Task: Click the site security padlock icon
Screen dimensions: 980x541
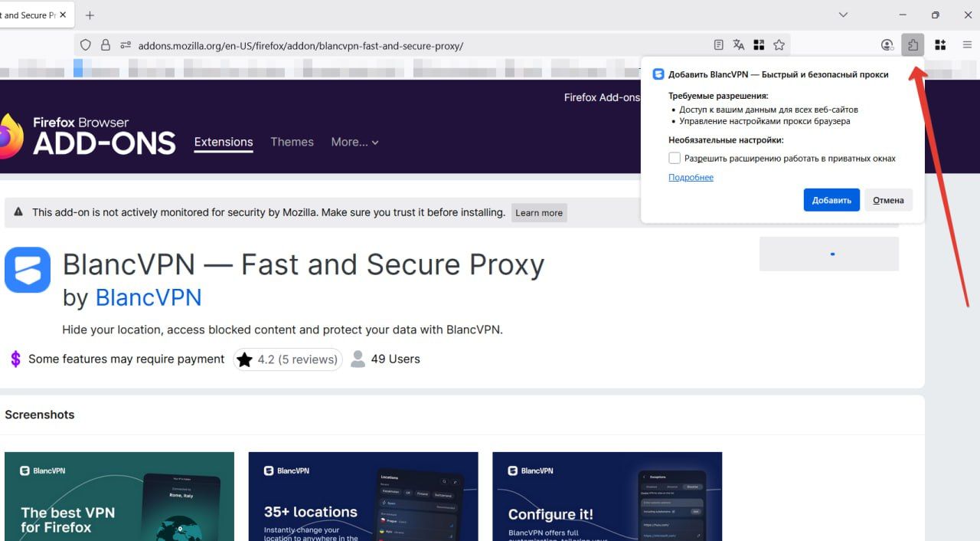Action: (x=106, y=45)
